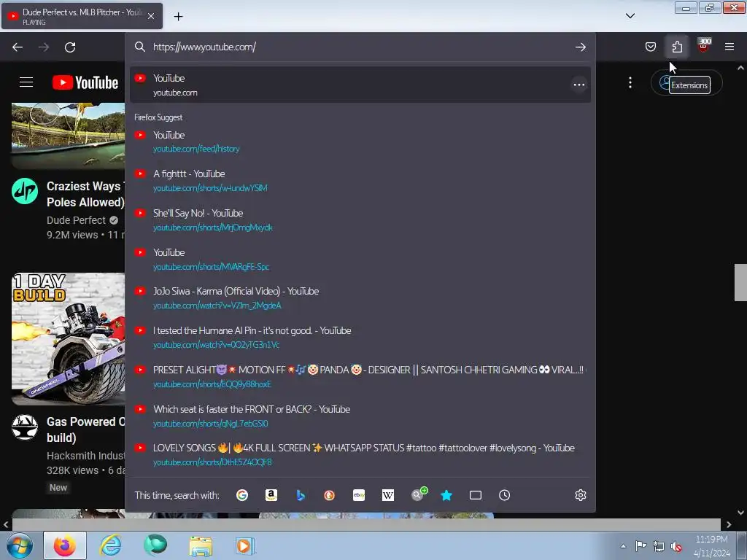This screenshot has width=747, height=560.
Task: Open the media player taskbar icon
Action: [x=245, y=545]
